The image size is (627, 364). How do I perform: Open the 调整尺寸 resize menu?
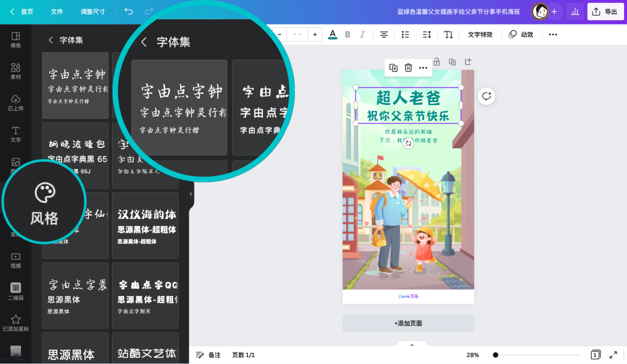click(92, 12)
